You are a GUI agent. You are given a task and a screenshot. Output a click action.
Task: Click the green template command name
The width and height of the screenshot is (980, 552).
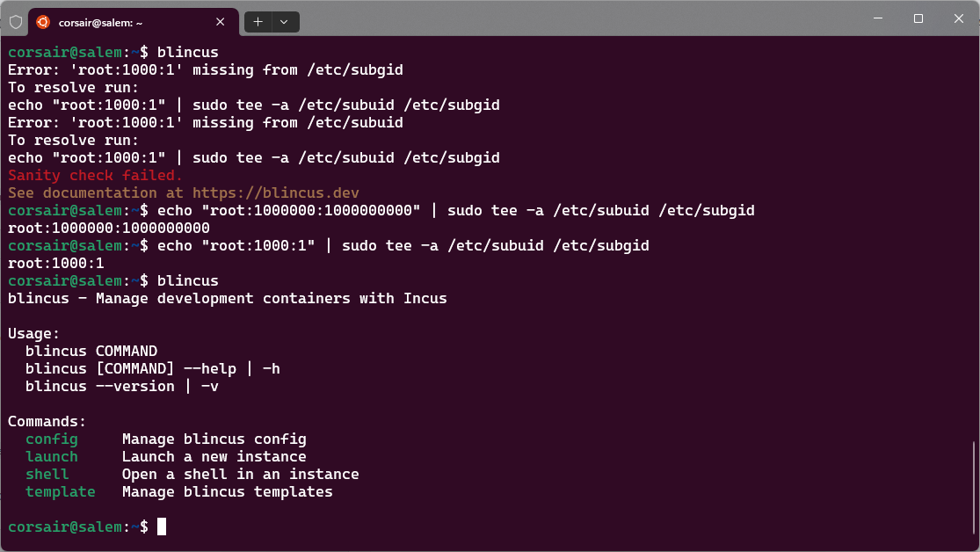click(x=60, y=491)
